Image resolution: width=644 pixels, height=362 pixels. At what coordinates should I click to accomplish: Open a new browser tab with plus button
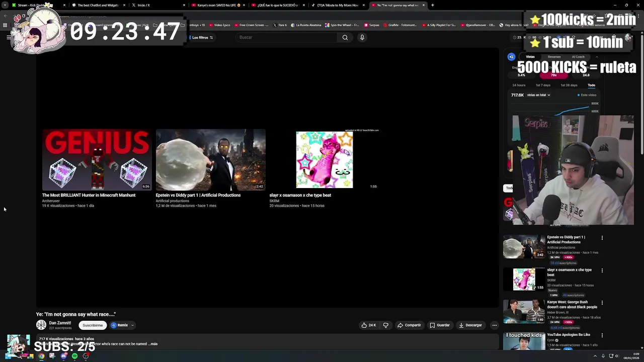coord(433,5)
